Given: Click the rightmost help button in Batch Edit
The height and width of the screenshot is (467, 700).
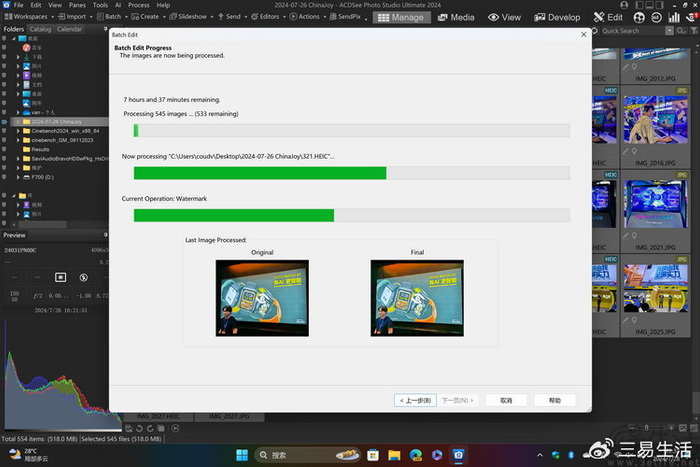Looking at the screenshot, I should tap(555, 400).
